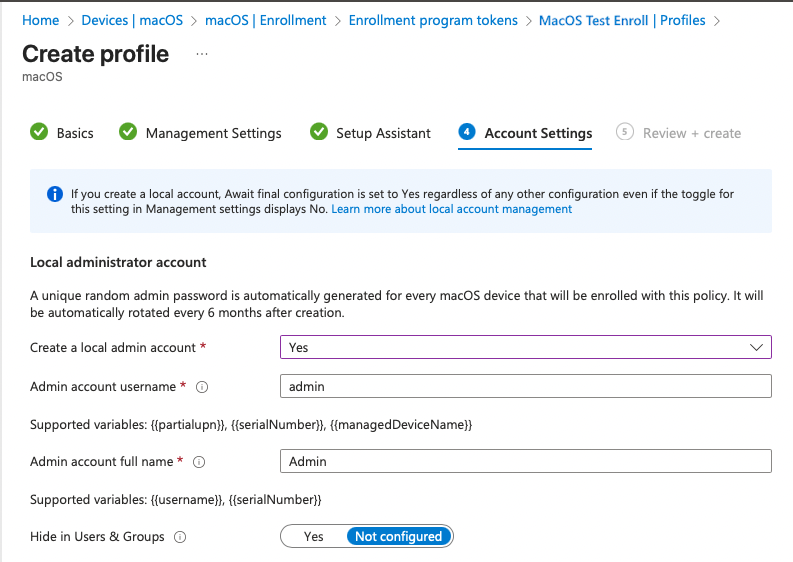Screen dimensions: 793x562
Task: Go to Enrollment program tokens breadcrumb
Action: pyautogui.click(x=433, y=20)
